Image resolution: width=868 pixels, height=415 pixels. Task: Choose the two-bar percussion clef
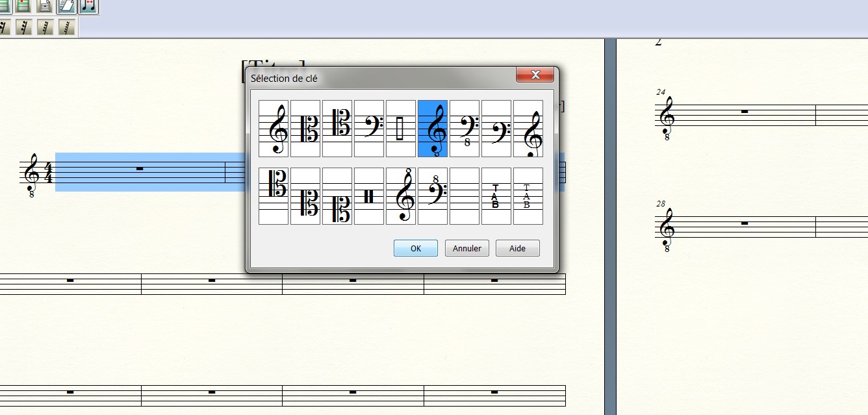[369, 196]
